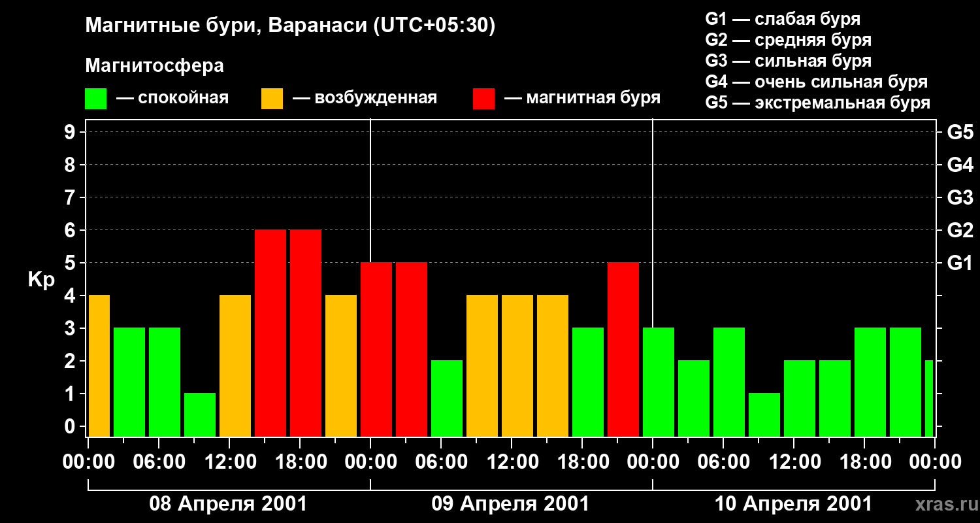Click the '0' value on the Kp axis
Image resolution: width=980 pixels, height=523 pixels.
point(71,426)
